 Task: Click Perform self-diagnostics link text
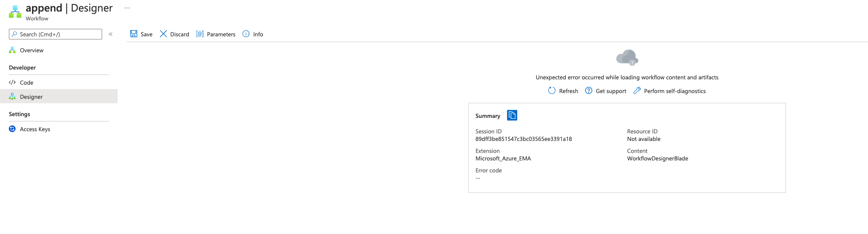click(x=675, y=91)
